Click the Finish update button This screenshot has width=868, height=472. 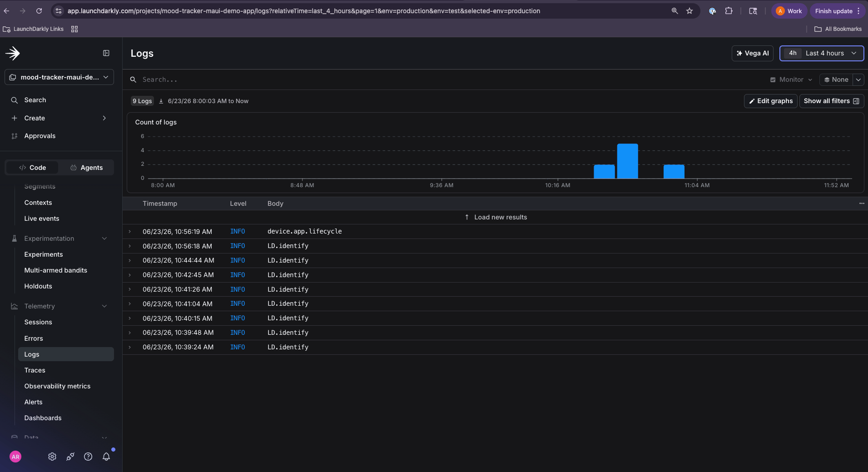point(837,11)
